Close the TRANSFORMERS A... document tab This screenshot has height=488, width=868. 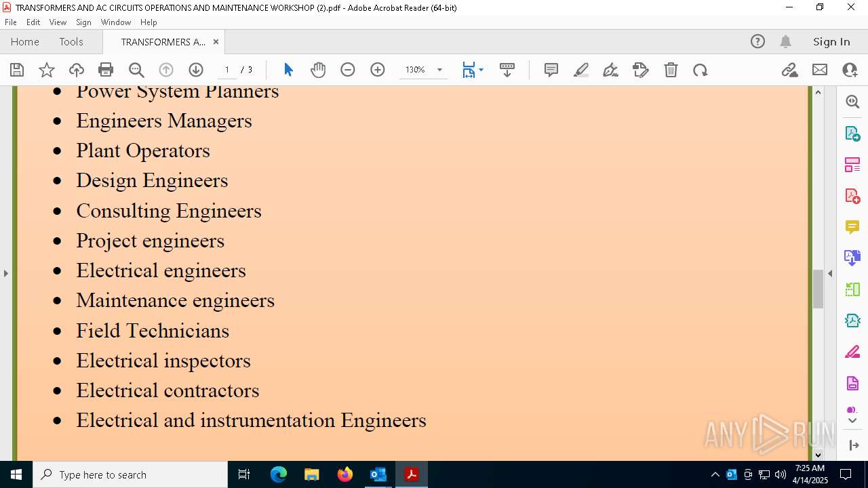coord(216,41)
